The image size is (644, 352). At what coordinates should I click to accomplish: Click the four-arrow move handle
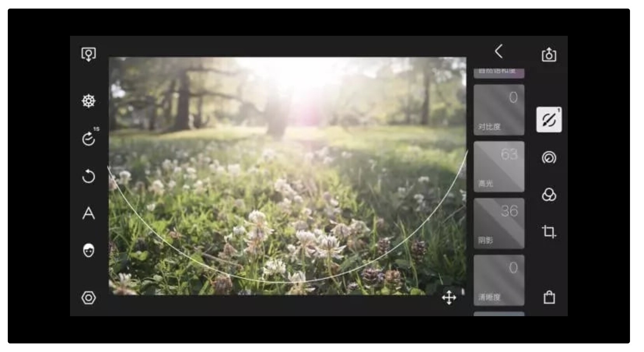click(x=449, y=298)
